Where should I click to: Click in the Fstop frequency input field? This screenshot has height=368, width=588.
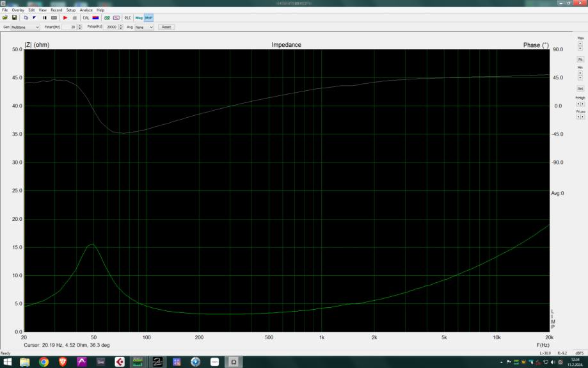111,28
